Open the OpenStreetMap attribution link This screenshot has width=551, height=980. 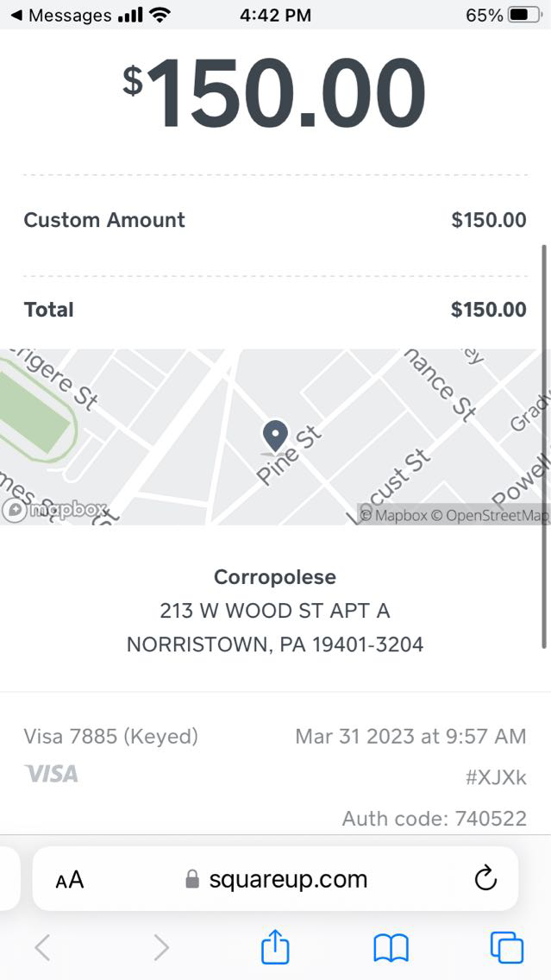tap(489, 515)
